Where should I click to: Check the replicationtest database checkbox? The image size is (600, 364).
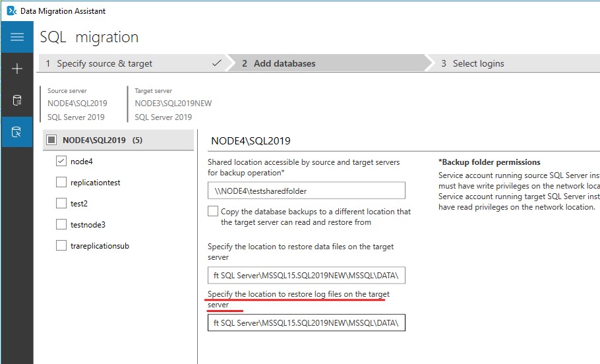[61, 182]
